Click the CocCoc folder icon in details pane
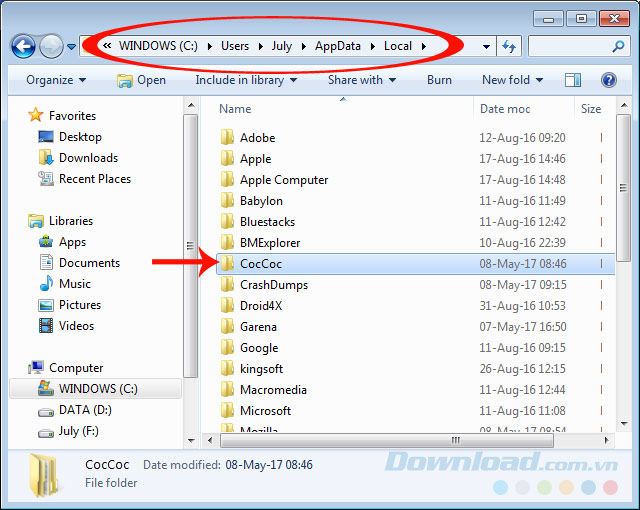Image resolution: width=640 pixels, height=510 pixels. pyautogui.click(x=46, y=475)
